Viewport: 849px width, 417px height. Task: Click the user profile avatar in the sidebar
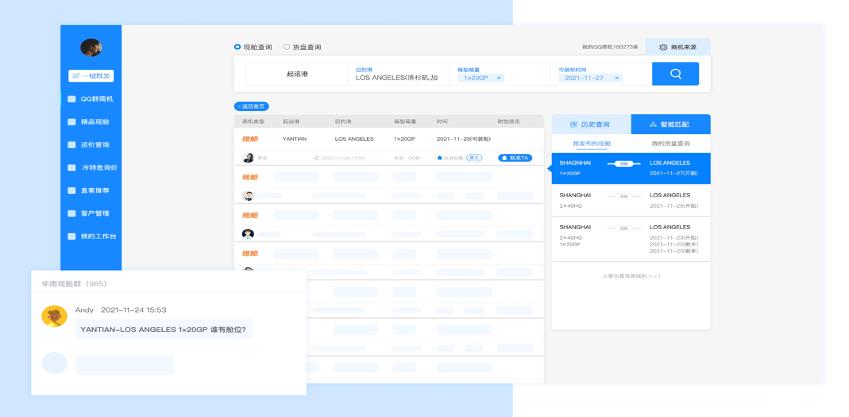[x=91, y=48]
